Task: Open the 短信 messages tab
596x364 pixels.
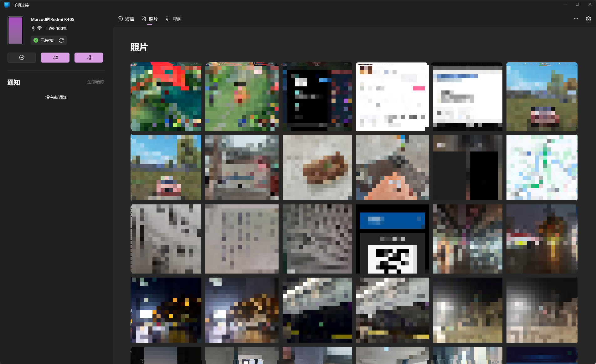Action: pos(126,19)
